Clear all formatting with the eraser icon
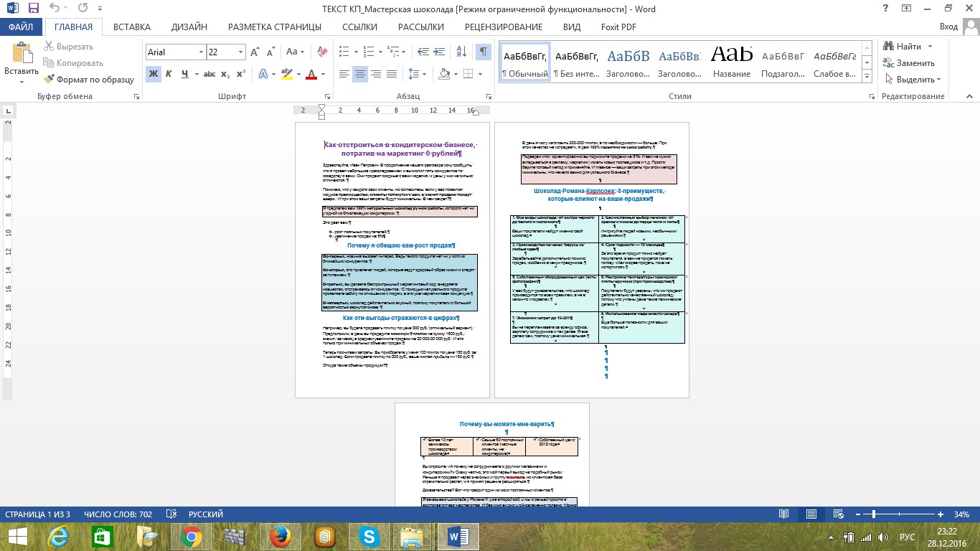The image size is (980, 551). click(x=322, y=52)
